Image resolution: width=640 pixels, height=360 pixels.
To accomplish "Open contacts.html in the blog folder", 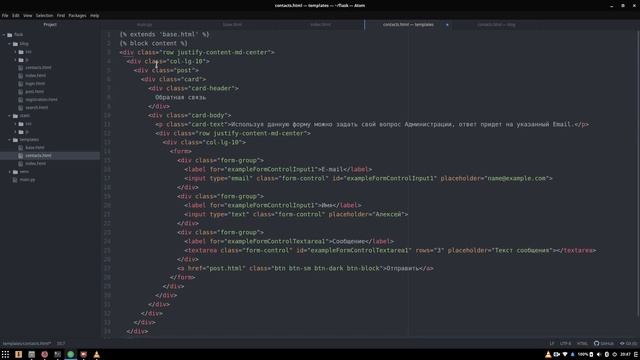I will [x=38, y=68].
